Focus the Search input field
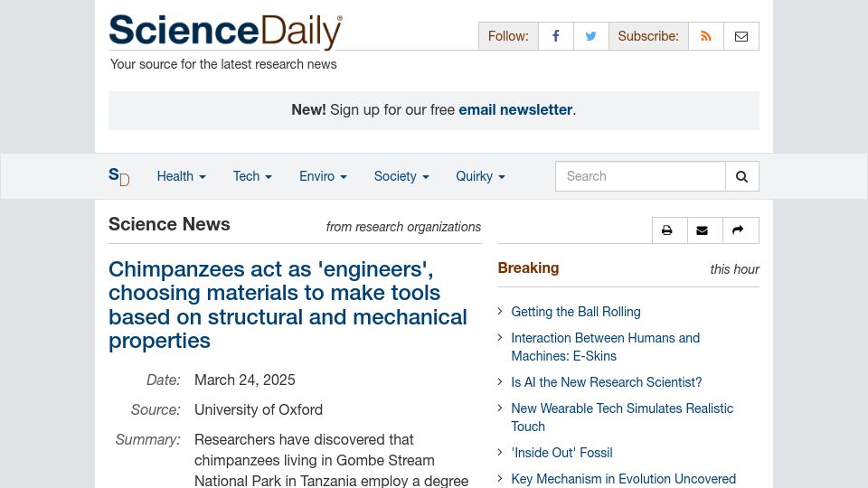 [x=640, y=176]
